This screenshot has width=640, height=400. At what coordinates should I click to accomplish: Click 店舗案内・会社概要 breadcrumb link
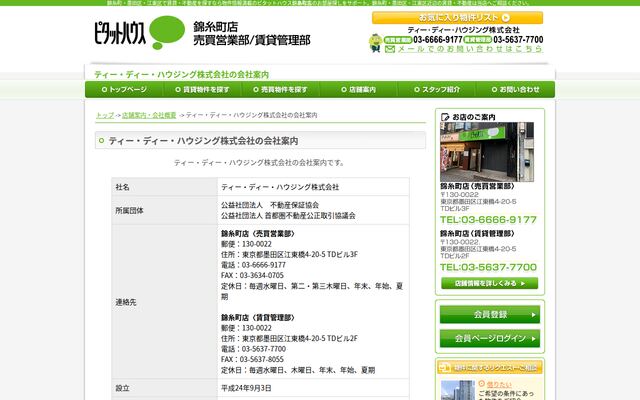click(x=149, y=115)
